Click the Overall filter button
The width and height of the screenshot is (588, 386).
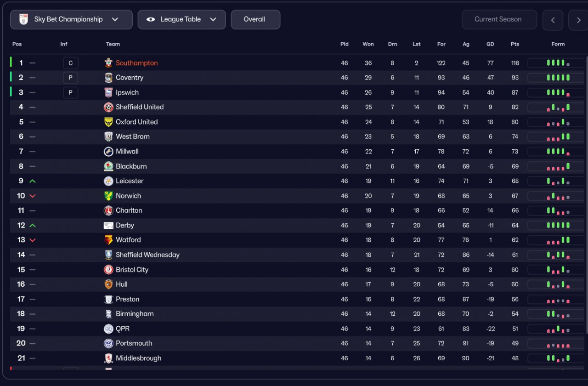coord(255,19)
